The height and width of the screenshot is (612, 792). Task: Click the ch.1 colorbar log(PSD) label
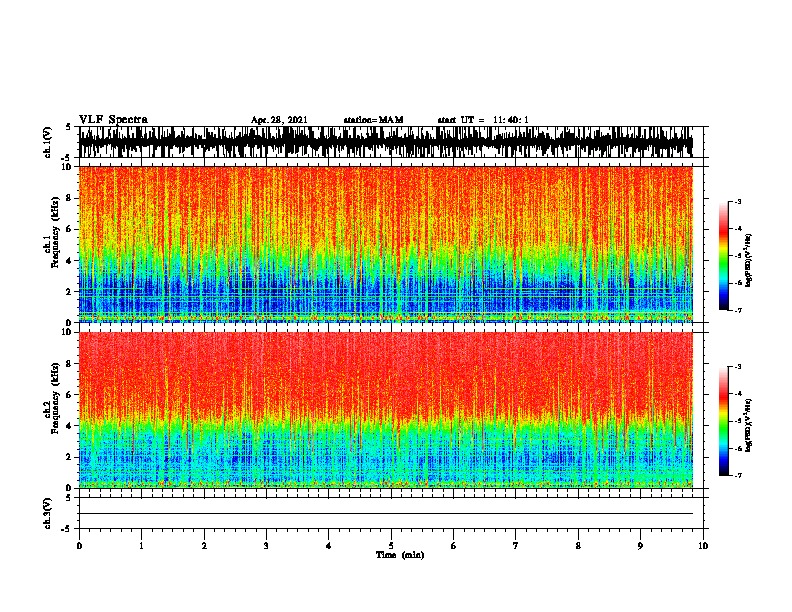[x=748, y=261]
